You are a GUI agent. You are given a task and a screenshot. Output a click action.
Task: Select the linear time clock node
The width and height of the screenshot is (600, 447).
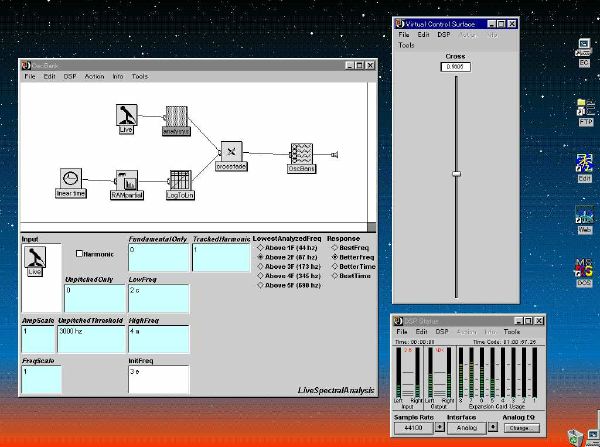tap(70, 180)
